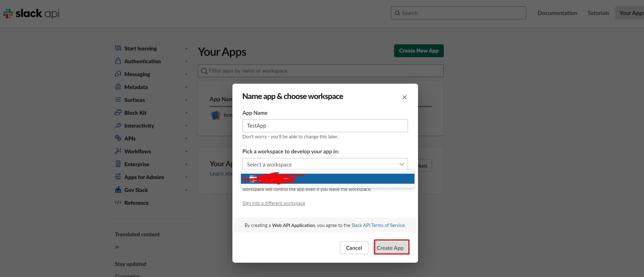The image size is (644, 277).
Task: Click the search magnifier icon in header
Action: pyautogui.click(x=397, y=13)
